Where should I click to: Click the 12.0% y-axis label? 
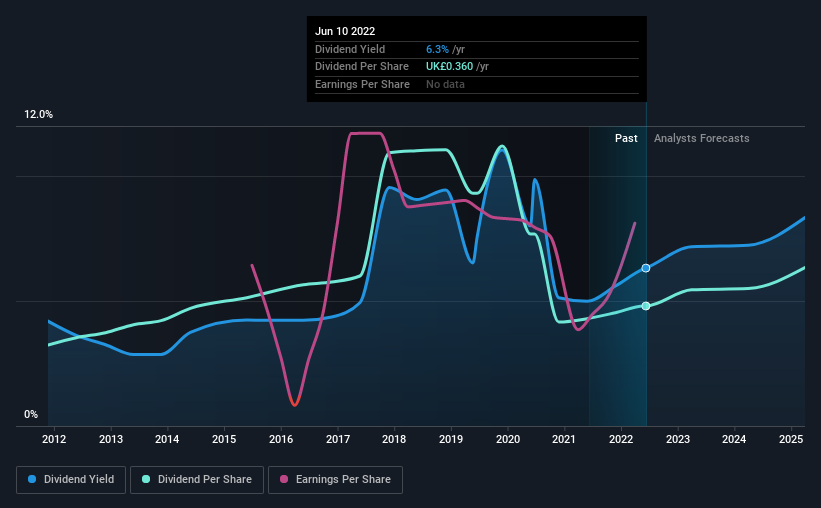tap(38, 115)
